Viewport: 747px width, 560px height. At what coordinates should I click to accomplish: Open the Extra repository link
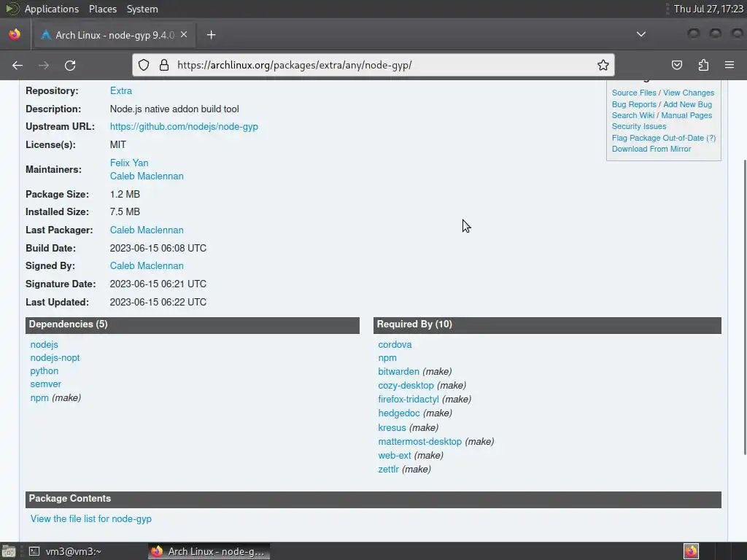[x=121, y=91]
